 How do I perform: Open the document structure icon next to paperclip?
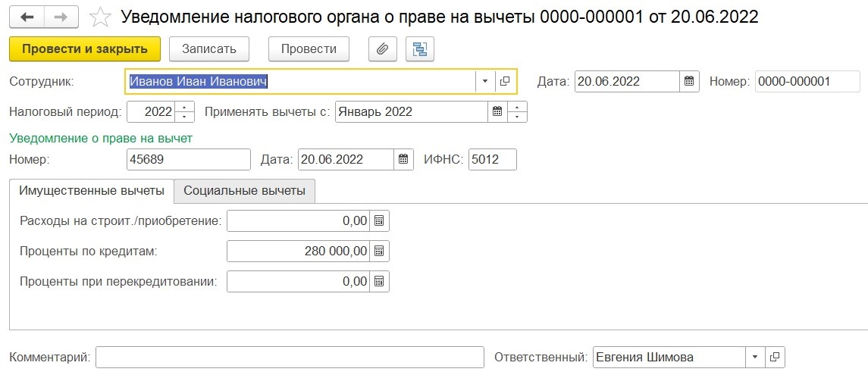[x=420, y=48]
